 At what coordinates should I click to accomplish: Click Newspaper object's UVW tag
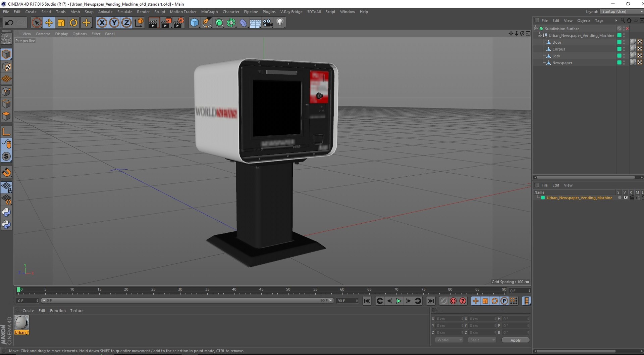(640, 62)
